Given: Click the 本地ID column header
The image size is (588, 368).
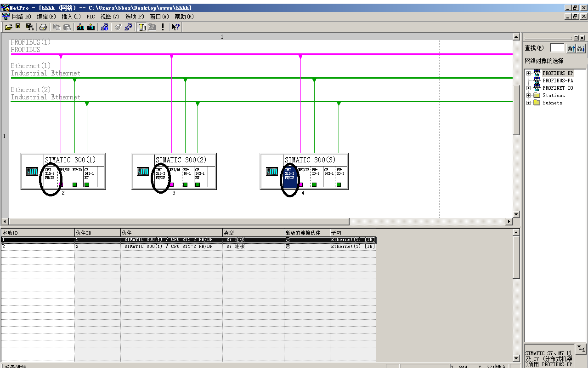Looking at the screenshot, I should pos(38,233).
